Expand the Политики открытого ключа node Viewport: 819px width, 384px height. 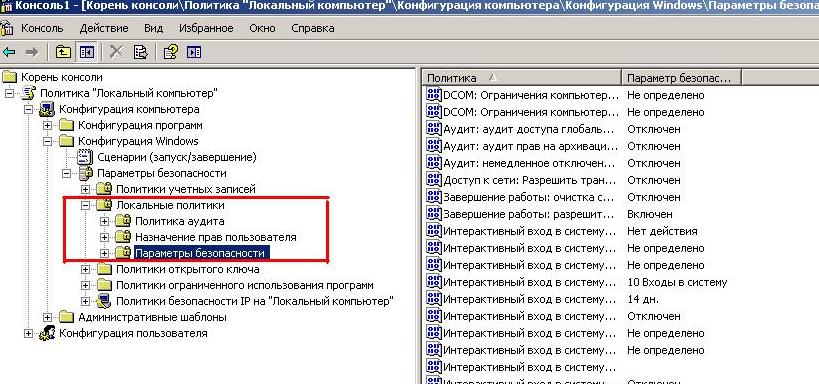[x=86, y=269]
